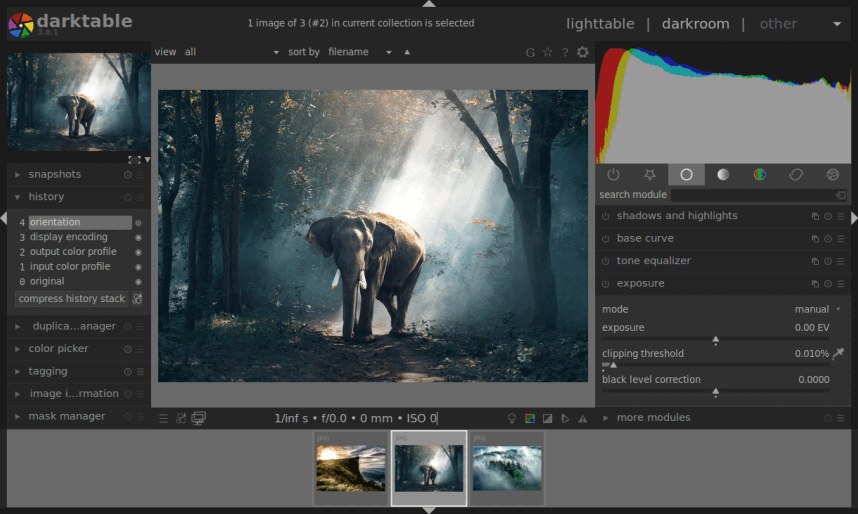Toggle sort order arrow
Viewport: 858px width, 514px height.
pos(407,52)
